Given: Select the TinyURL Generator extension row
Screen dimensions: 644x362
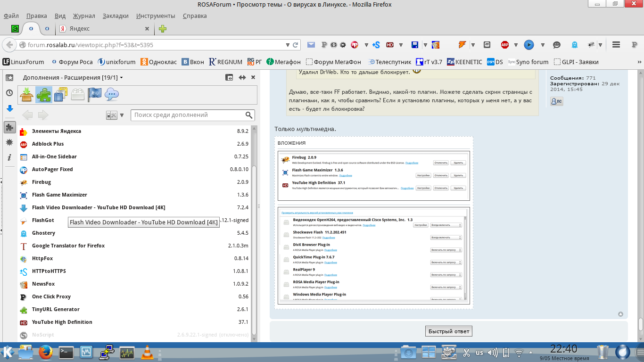Looking at the screenshot, I should pyautogui.click(x=135, y=310).
